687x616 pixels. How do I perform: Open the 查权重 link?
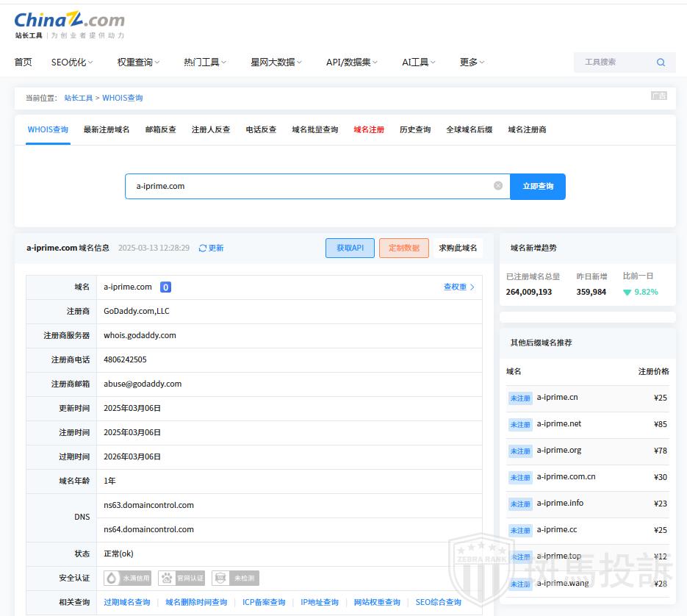458,287
